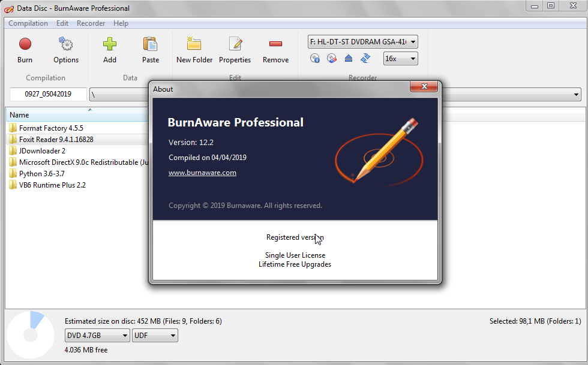
Task: Open the Properties toolbar icon
Action: click(235, 44)
